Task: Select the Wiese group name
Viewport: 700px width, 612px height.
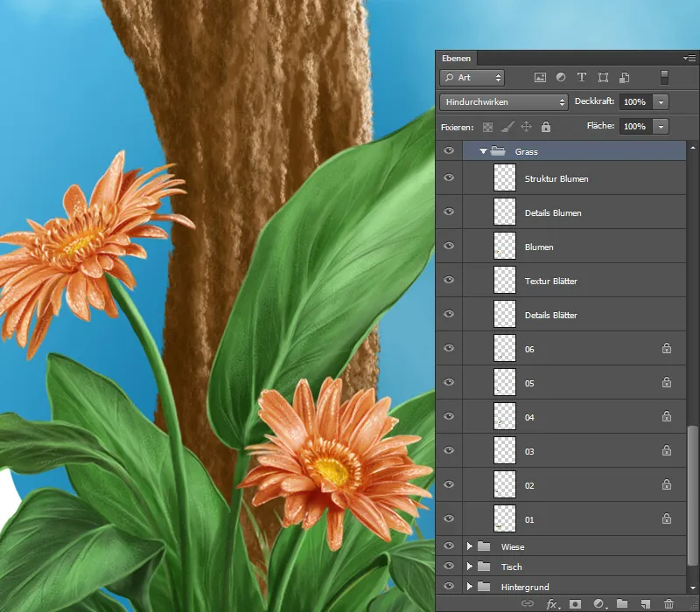Action: pos(513,547)
